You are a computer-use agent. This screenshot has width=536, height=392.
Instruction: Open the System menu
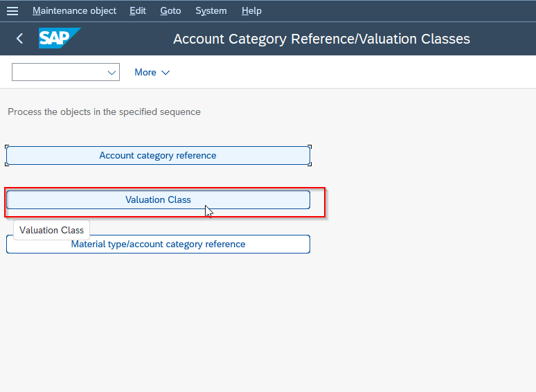click(211, 11)
